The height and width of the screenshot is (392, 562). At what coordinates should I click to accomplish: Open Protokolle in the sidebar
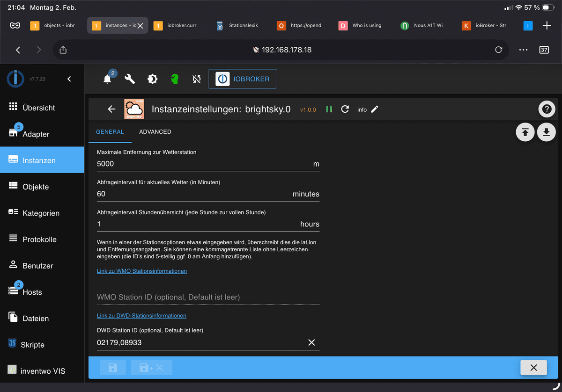tap(42, 239)
